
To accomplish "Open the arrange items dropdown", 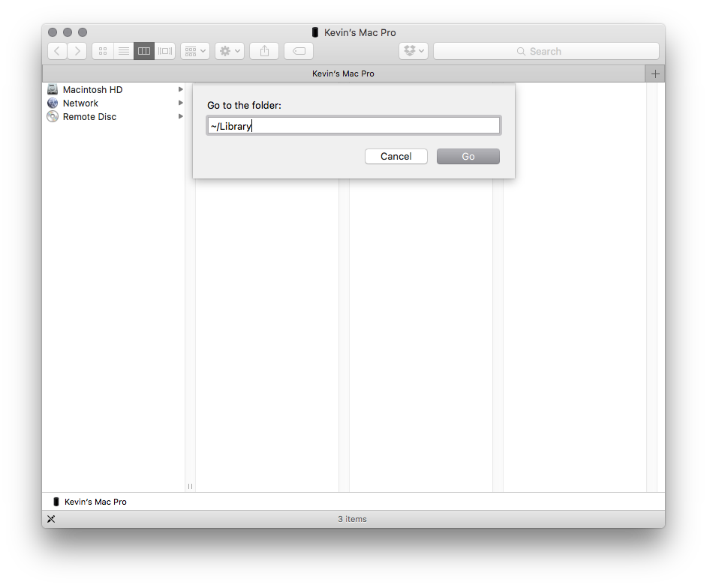I will tap(195, 51).
